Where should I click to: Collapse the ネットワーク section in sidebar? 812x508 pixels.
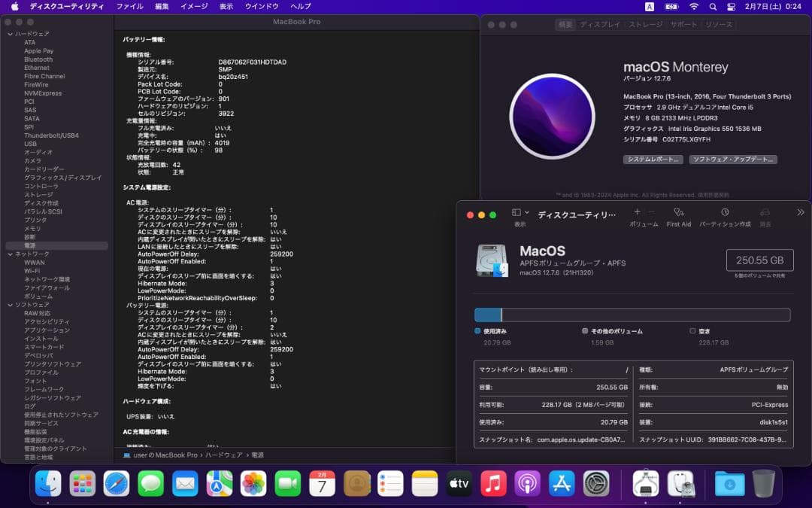8,254
